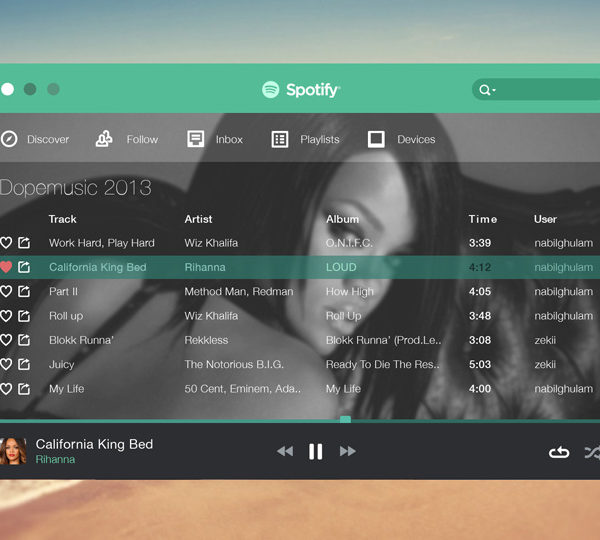This screenshot has width=600, height=540.
Task: Open the Inbox section
Action: (229, 139)
